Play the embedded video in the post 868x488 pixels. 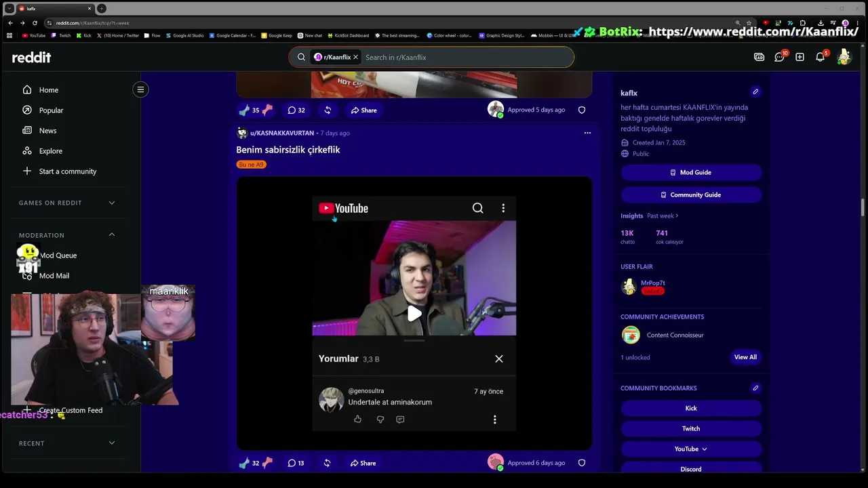pos(414,313)
